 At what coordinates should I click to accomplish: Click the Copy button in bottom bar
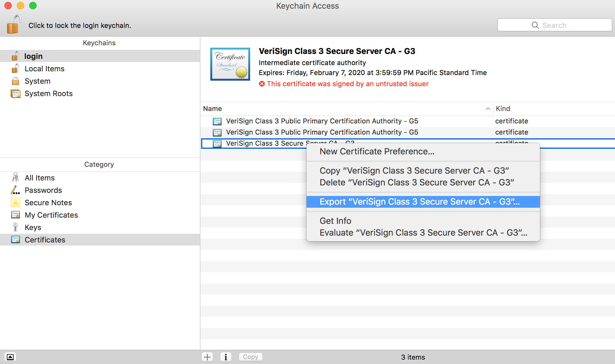250,357
